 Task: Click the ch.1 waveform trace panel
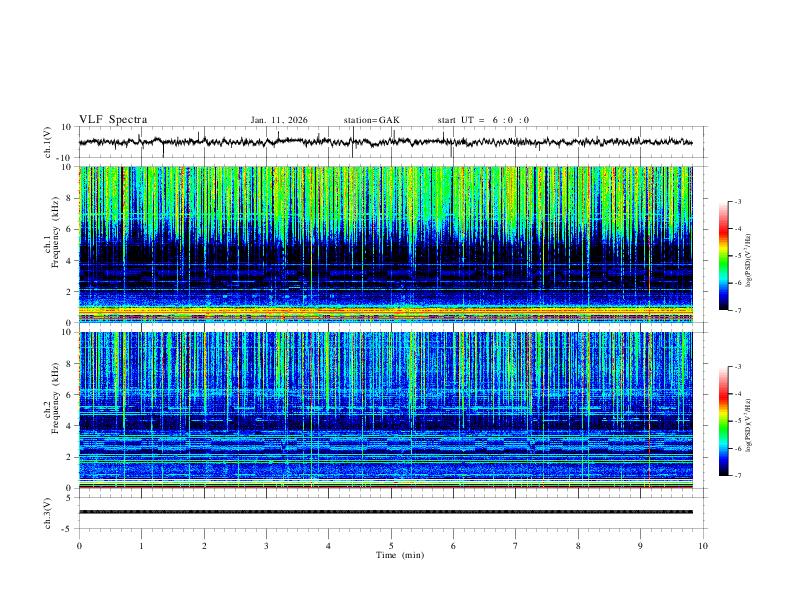[x=392, y=142]
